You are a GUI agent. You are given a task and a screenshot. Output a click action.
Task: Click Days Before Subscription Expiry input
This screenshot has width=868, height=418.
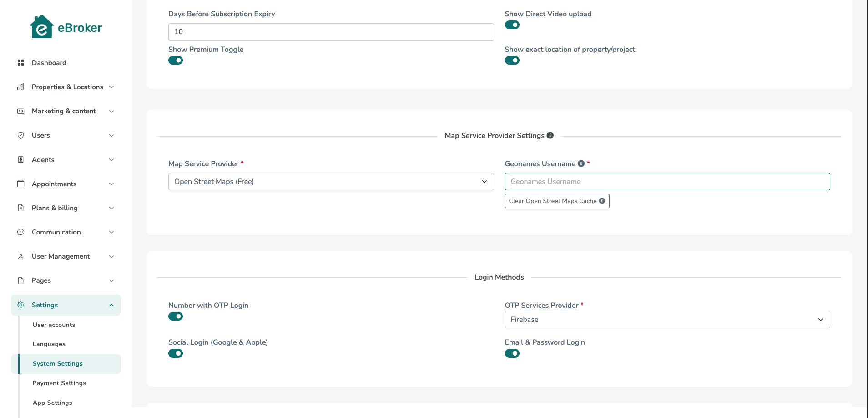[331, 32]
